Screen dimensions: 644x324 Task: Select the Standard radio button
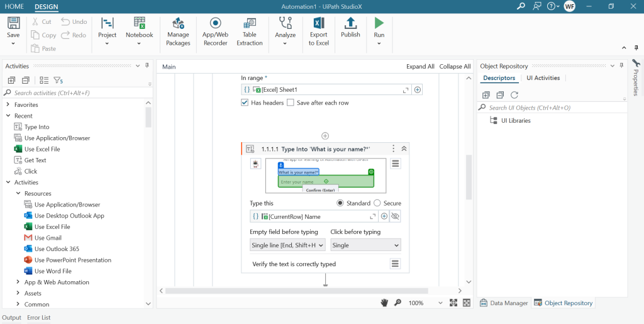pyautogui.click(x=340, y=203)
